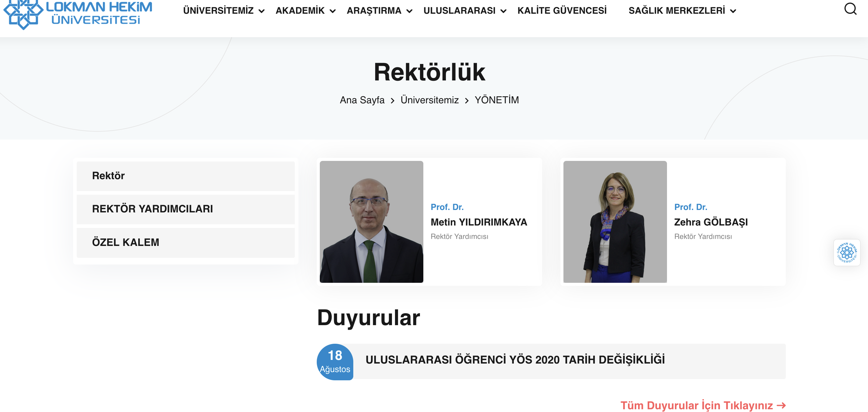
Task: Click the search magnifier icon
Action: coord(850,9)
